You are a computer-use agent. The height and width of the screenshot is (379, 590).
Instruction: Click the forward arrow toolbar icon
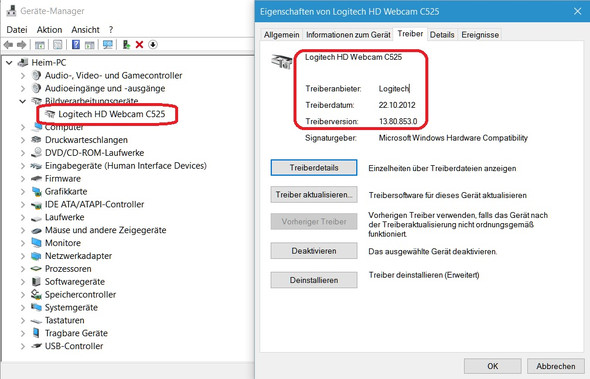[21, 45]
